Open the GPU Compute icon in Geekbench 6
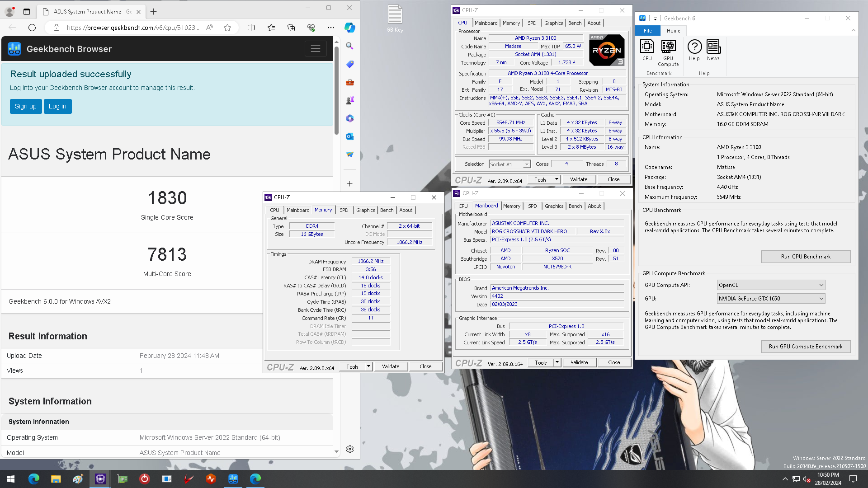 pyautogui.click(x=668, y=53)
